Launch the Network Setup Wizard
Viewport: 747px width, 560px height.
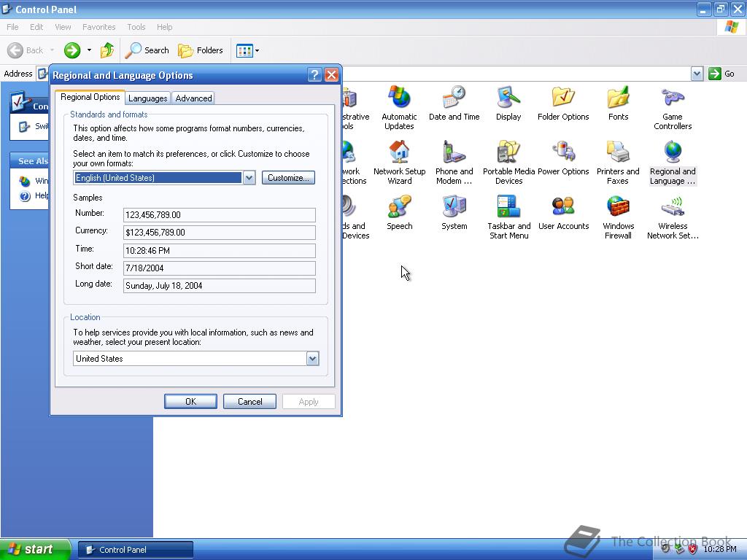tap(399, 163)
